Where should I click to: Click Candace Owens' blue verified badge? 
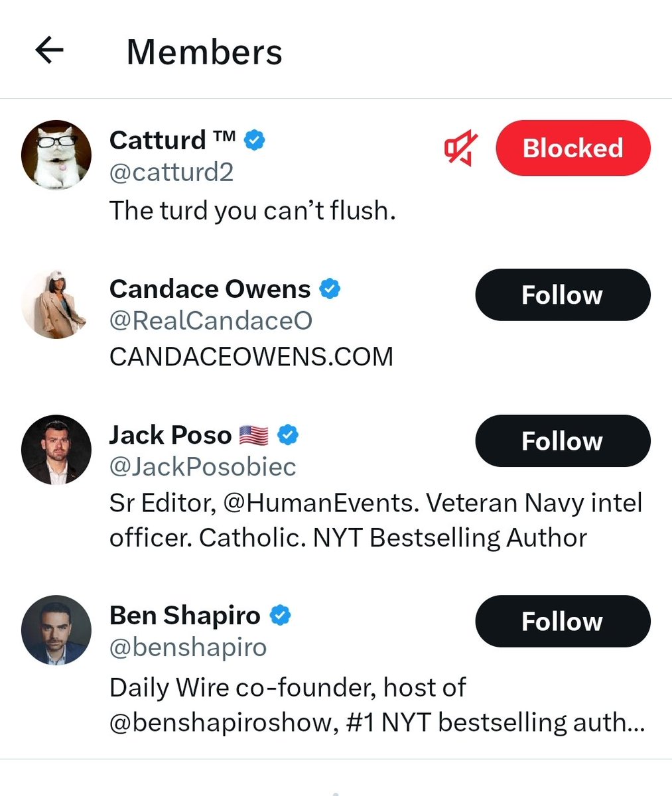click(x=330, y=289)
